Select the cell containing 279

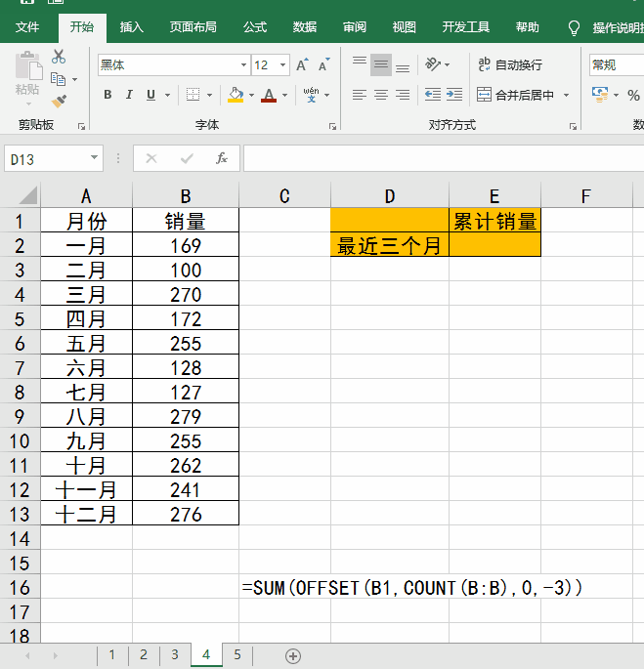coord(186,416)
